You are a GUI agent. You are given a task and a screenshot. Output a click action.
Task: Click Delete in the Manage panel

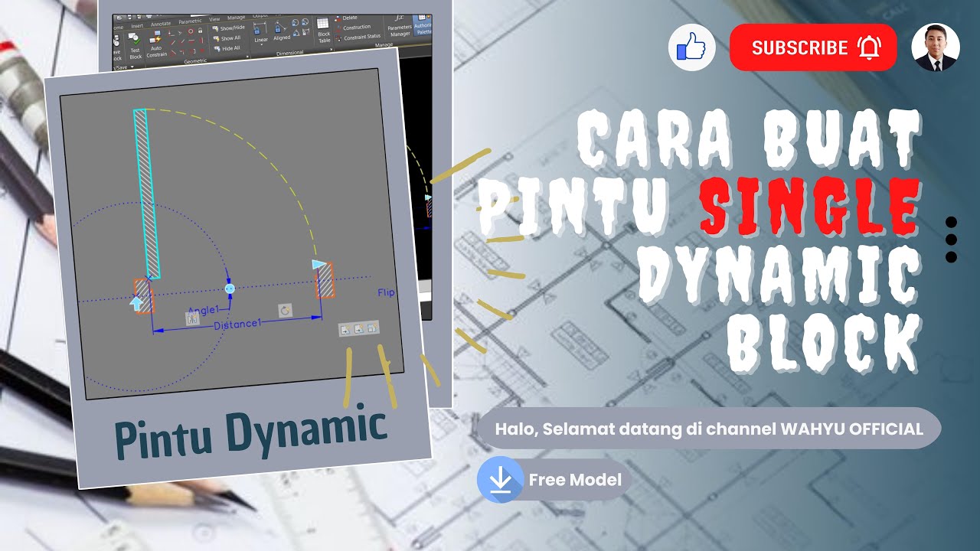pos(346,18)
